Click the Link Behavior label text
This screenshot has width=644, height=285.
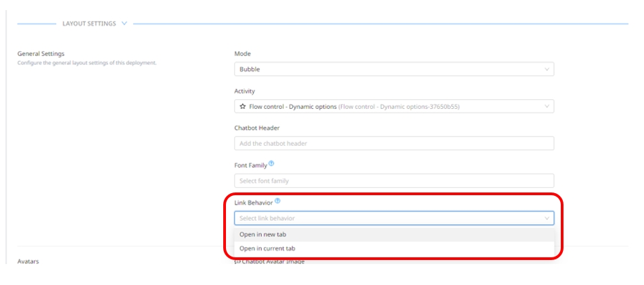254,202
